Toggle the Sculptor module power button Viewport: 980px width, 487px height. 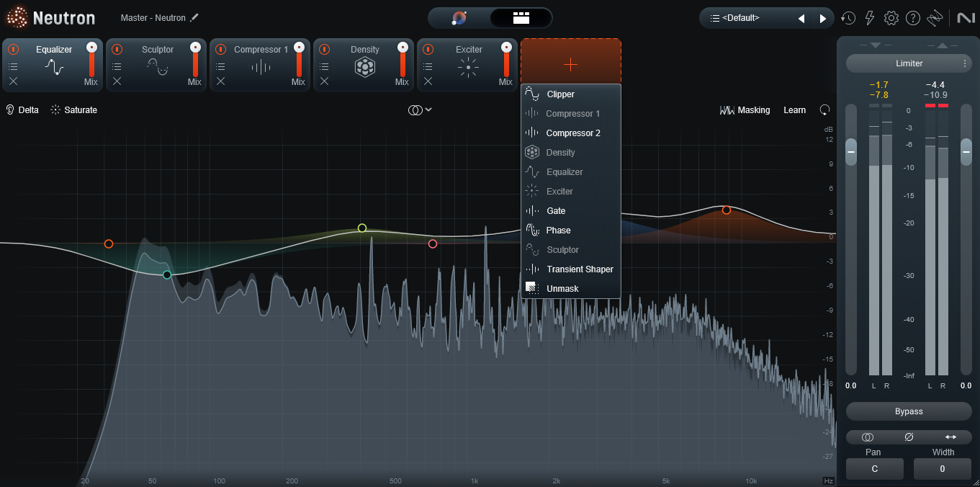coord(117,50)
